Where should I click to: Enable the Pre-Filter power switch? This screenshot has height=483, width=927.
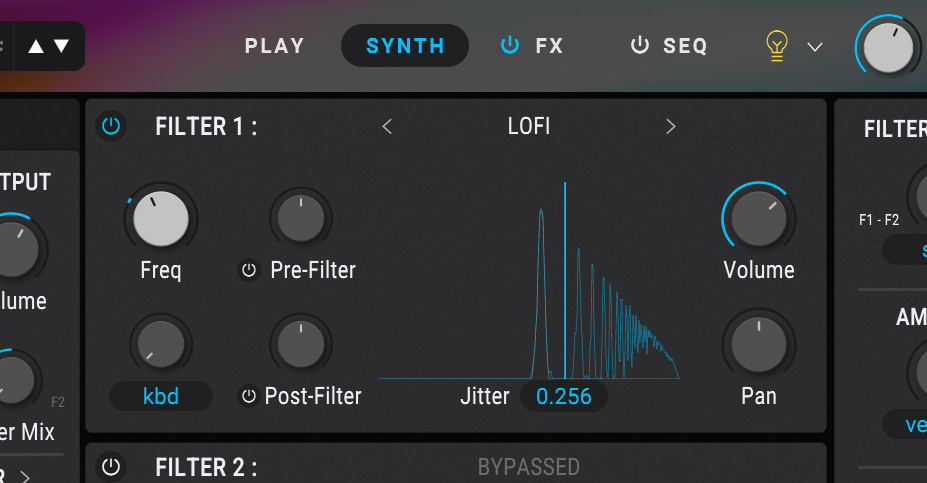coord(249,270)
